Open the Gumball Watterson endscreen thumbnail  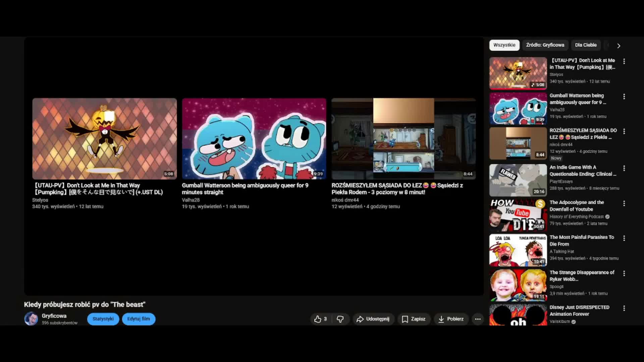(x=254, y=138)
